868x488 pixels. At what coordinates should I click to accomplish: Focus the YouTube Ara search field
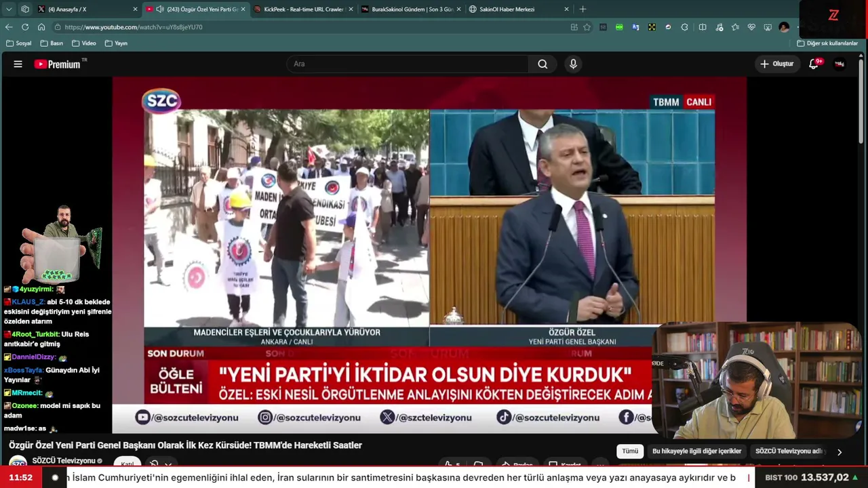[408, 64]
